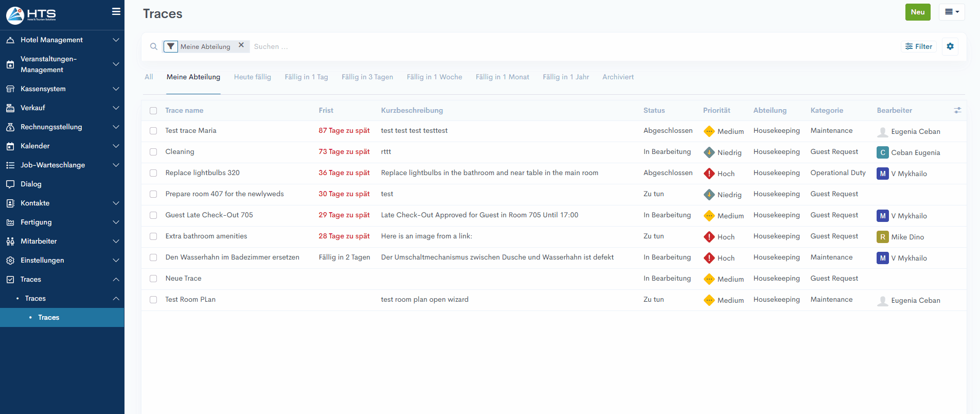Click the column adjustment icon in table header
Screen dimensions: 980x414
[x=957, y=110]
